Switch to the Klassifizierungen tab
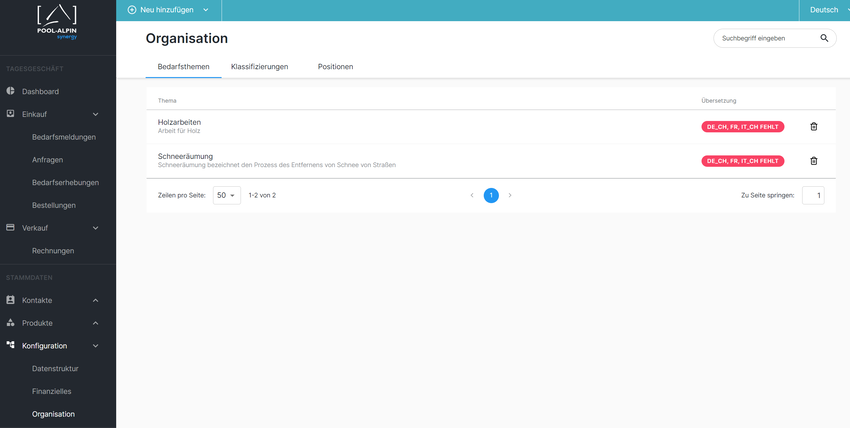The image size is (850, 428). pyautogui.click(x=259, y=67)
